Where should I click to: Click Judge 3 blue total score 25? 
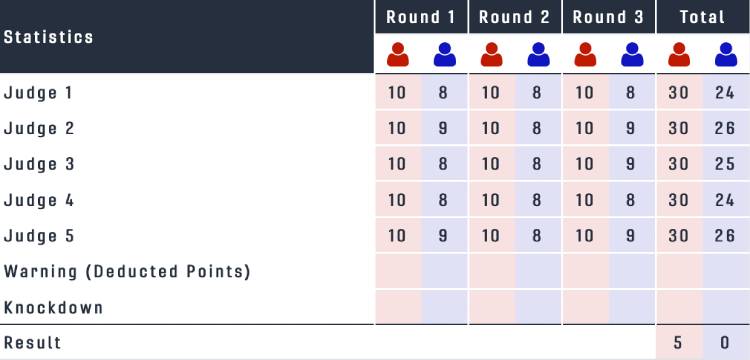pyautogui.click(x=725, y=164)
